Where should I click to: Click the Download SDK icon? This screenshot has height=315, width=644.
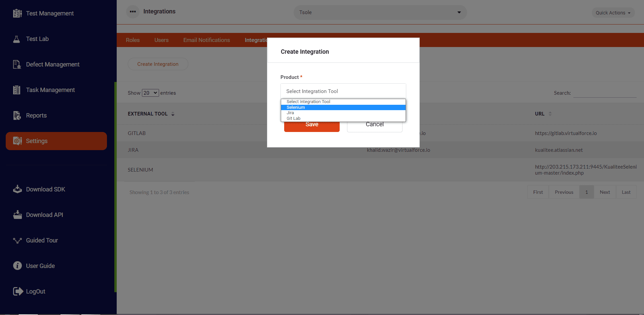pos(17,189)
